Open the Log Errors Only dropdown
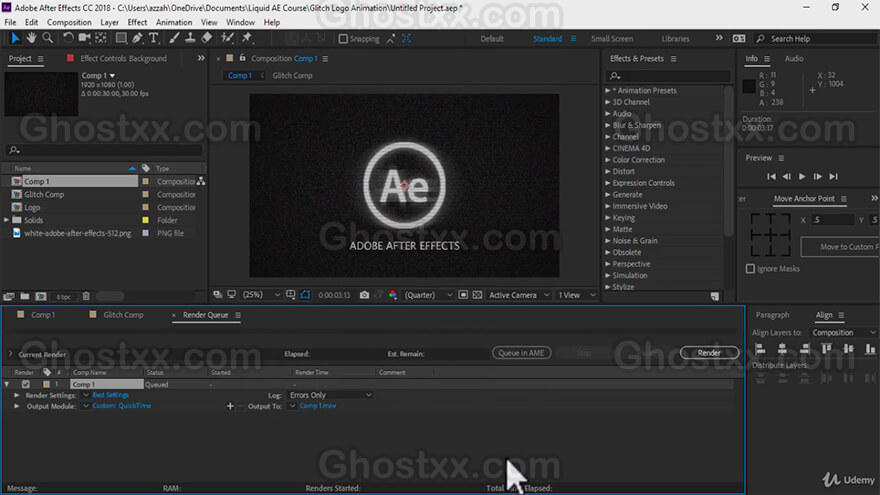Image resolution: width=880 pixels, height=495 pixels. pyautogui.click(x=330, y=395)
